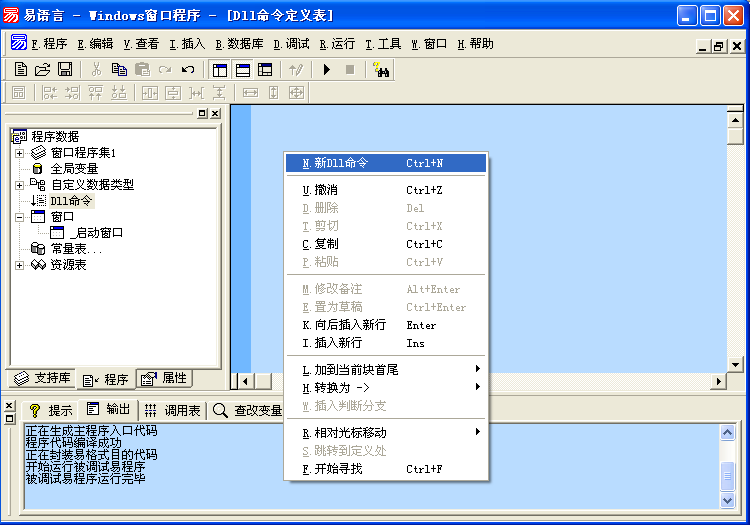Open the I.插入 menu
Image resolution: width=750 pixels, height=525 pixels.
tap(187, 44)
